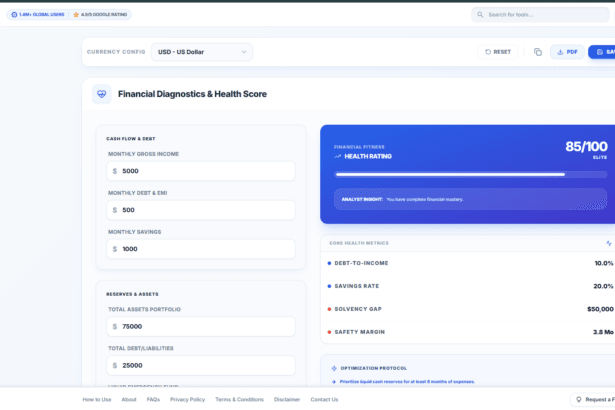
Task: Open the USD - US Dollar currency dropdown
Action: (x=202, y=52)
